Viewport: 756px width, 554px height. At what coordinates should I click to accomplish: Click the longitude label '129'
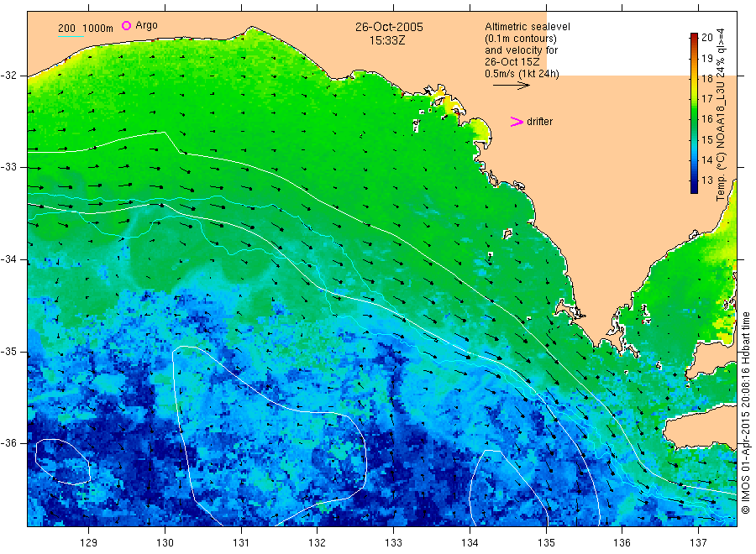89,543
